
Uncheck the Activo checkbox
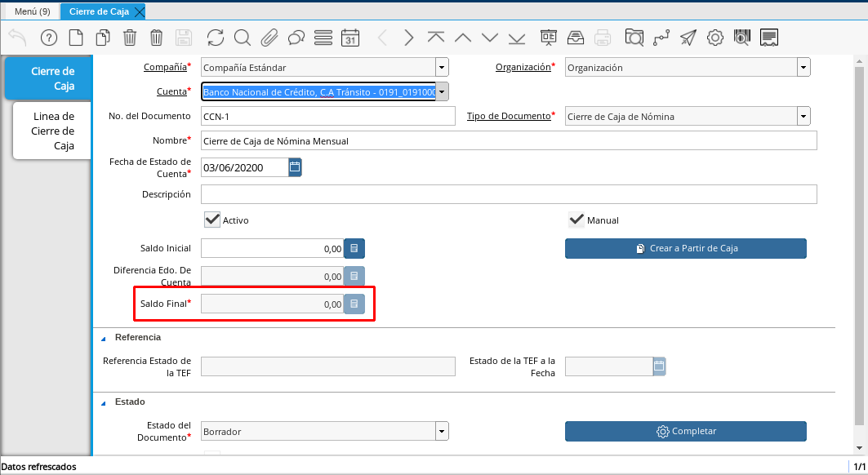[212, 220]
